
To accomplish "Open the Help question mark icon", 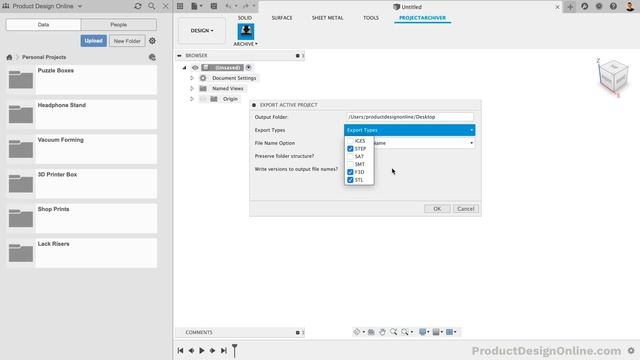I will 613,6.
